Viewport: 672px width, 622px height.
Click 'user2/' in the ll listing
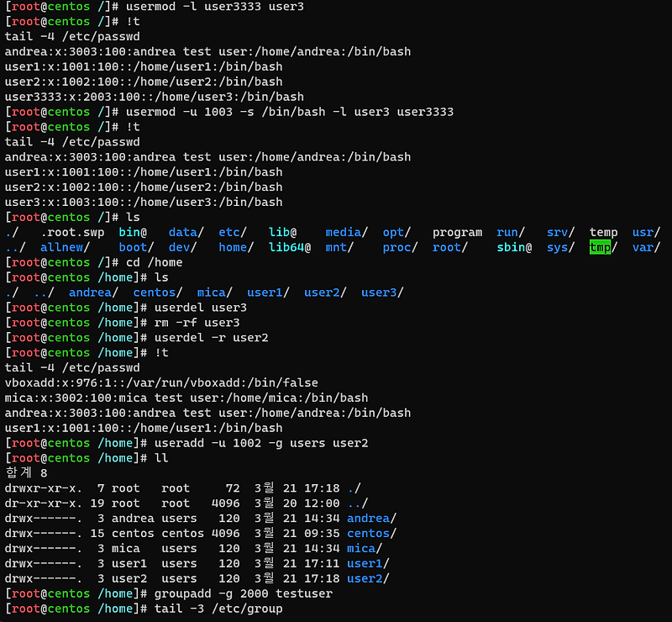point(368,578)
